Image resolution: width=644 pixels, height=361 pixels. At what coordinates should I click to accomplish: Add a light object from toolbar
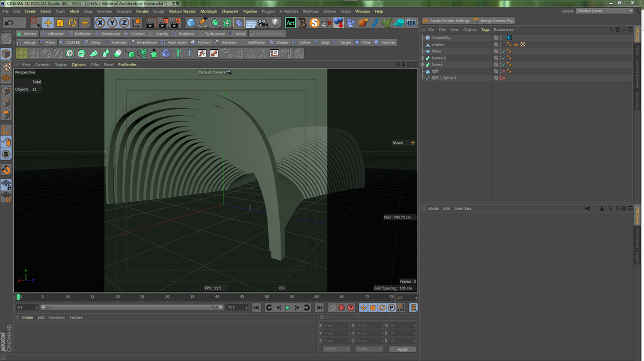tap(275, 23)
